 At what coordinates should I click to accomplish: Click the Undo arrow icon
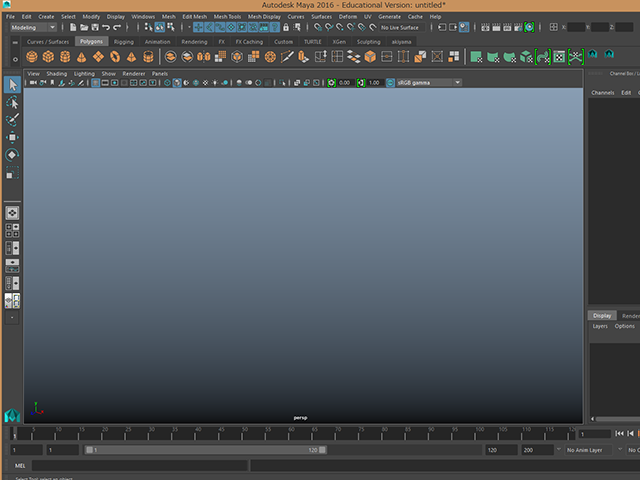pos(106,27)
